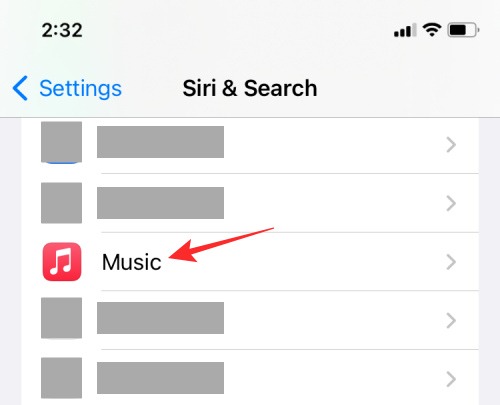Tap the battery indicator icon
The height and width of the screenshot is (405, 500).
[463, 30]
